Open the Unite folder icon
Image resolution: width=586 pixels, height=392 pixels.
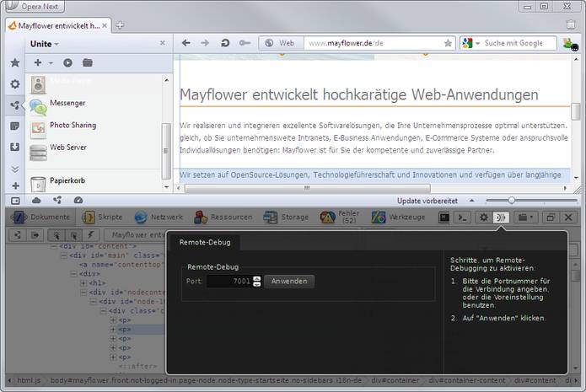point(88,62)
